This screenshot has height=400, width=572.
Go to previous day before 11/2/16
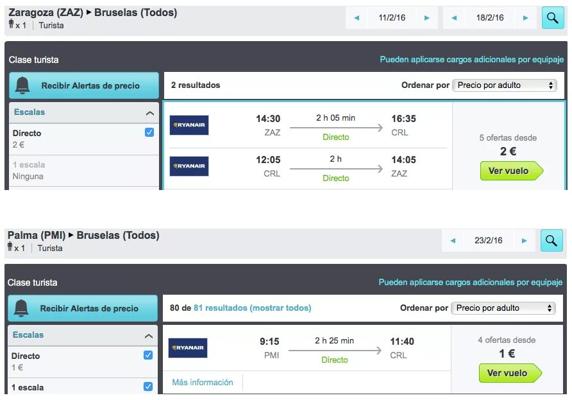tap(357, 18)
